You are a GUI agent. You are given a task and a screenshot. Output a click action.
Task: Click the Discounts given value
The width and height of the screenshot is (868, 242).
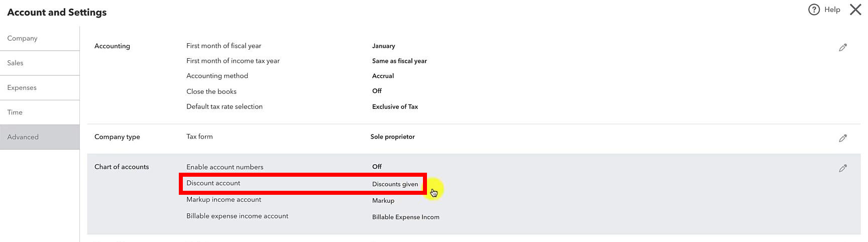[395, 184]
